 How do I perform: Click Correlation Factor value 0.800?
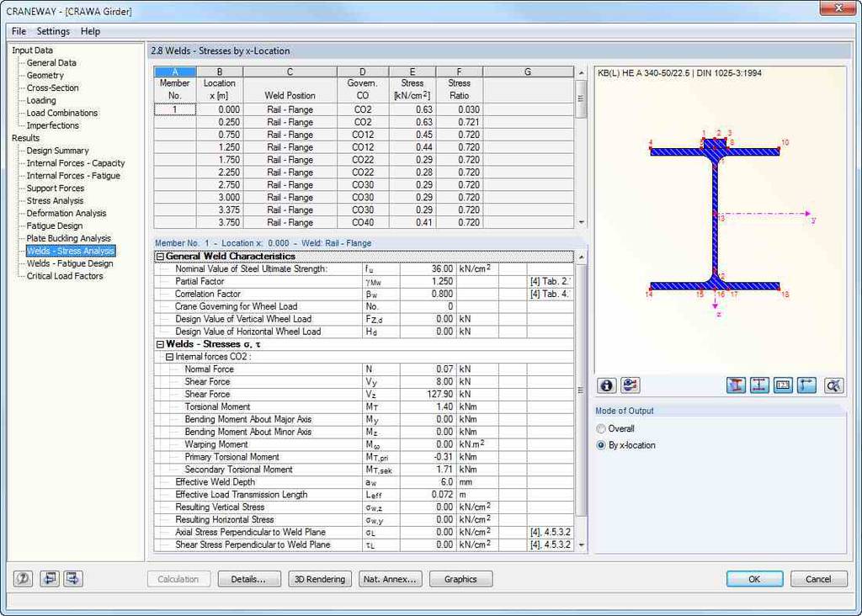tap(428, 294)
